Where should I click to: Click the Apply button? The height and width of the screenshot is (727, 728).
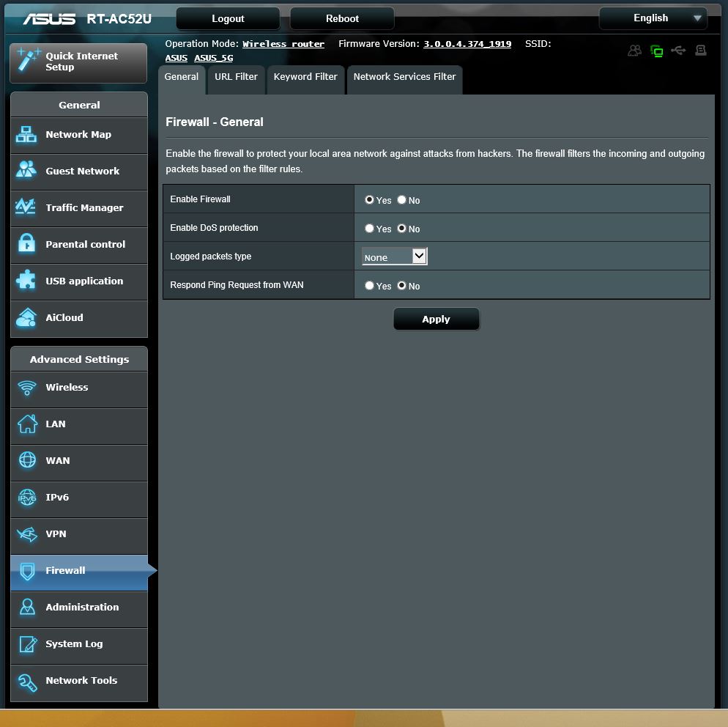pyautogui.click(x=436, y=319)
